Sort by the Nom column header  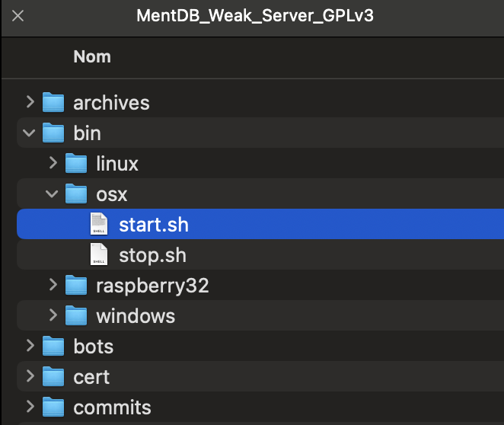pos(92,56)
